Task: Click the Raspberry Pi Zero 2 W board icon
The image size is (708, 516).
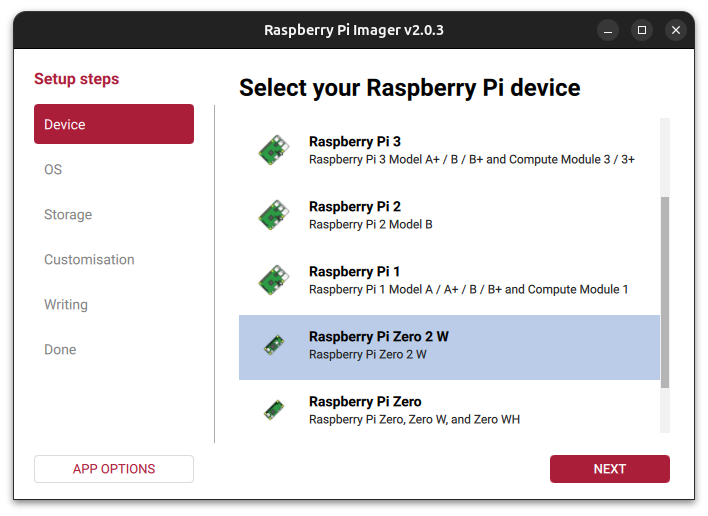Action: (x=273, y=345)
